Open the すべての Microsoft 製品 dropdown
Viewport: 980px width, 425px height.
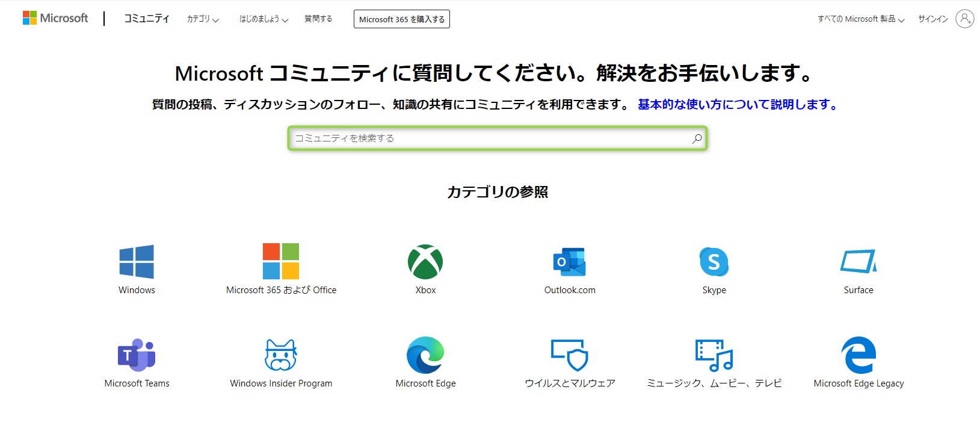coord(861,19)
